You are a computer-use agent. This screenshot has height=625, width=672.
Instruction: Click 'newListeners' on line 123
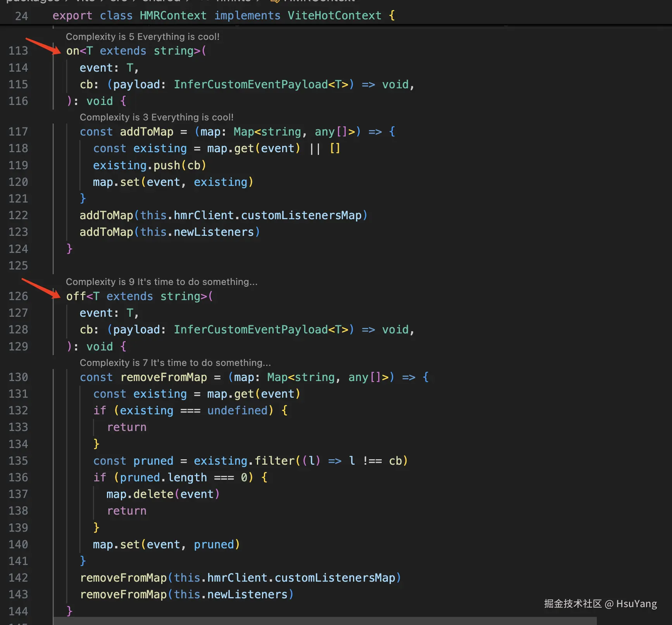(x=214, y=232)
